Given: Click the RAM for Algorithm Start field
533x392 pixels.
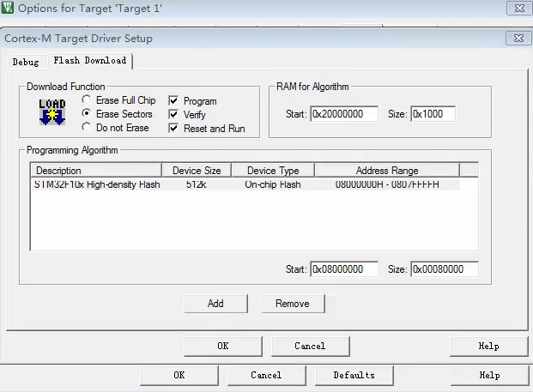Looking at the screenshot, I should point(344,114).
